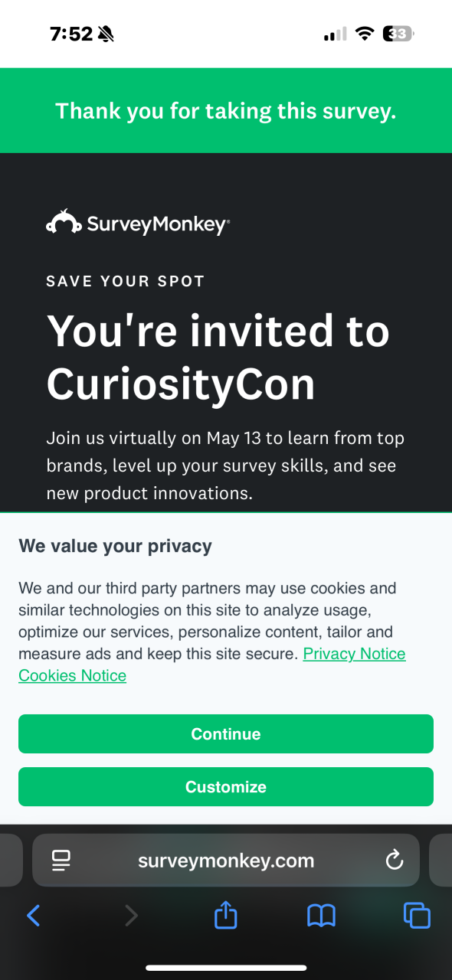452x980 pixels.
Task: Open the page reader menu icon
Action: coord(61,861)
